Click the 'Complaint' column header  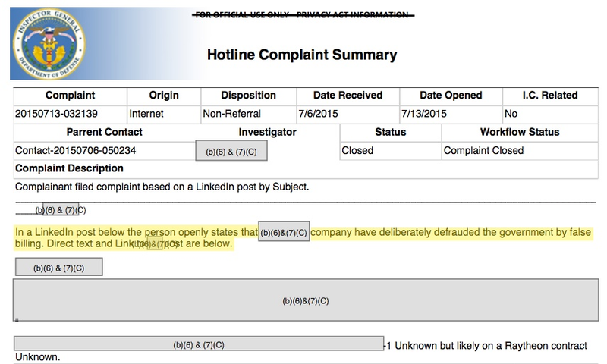pos(70,95)
